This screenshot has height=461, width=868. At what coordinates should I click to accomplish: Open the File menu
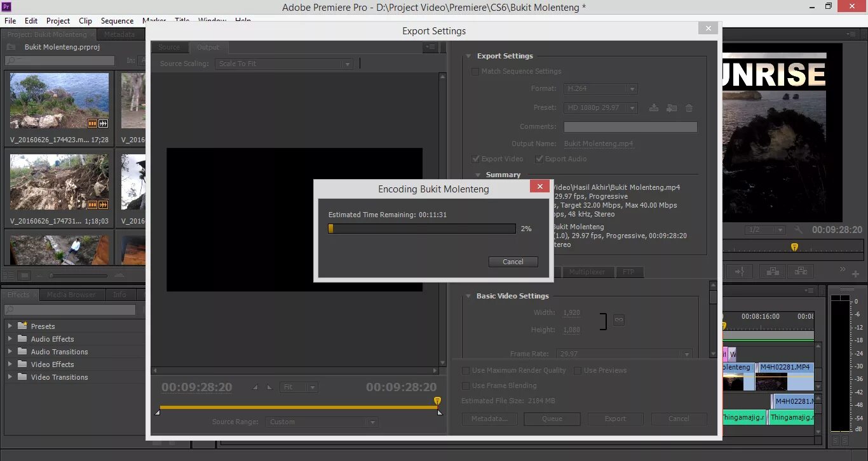[x=10, y=21]
